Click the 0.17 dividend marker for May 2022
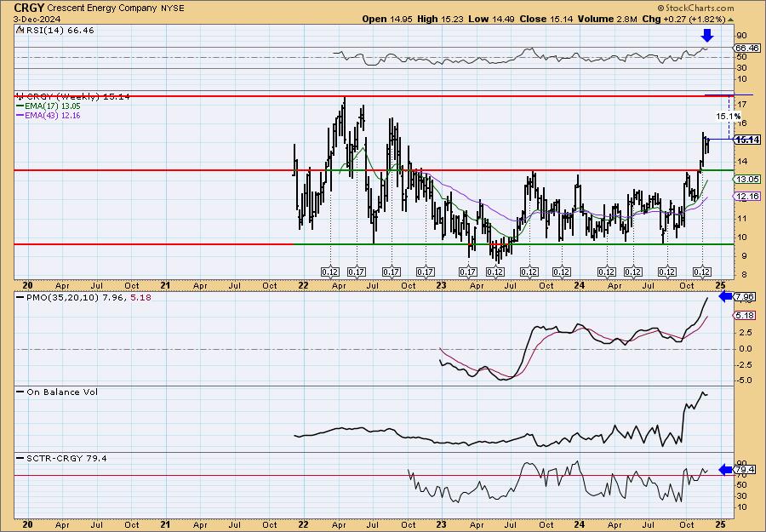The width and height of the screenshot is (766, 532). [x=356, y=272]
